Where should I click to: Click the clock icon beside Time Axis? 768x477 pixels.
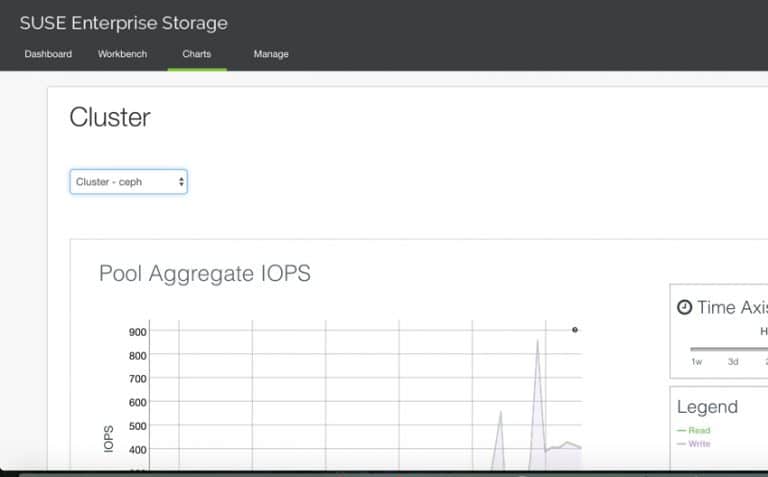tap(684, 307)
